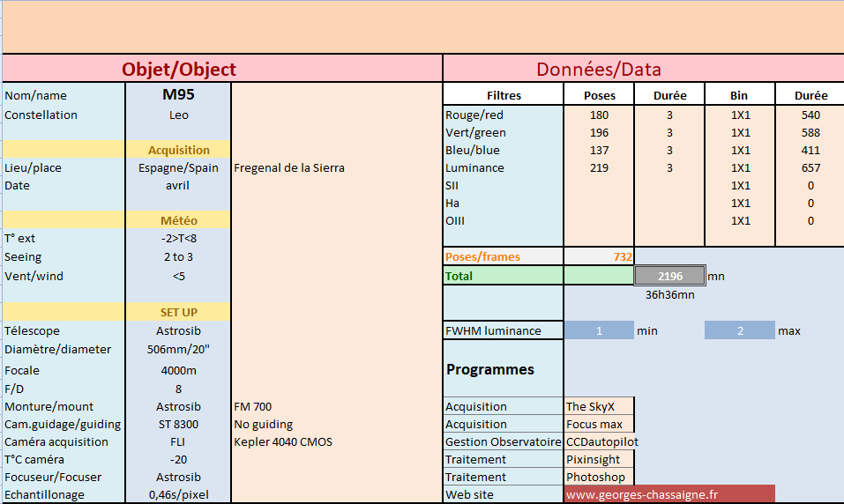Select the Rouge/red filter row label
The image size is (844, 504).
(503, 115)
